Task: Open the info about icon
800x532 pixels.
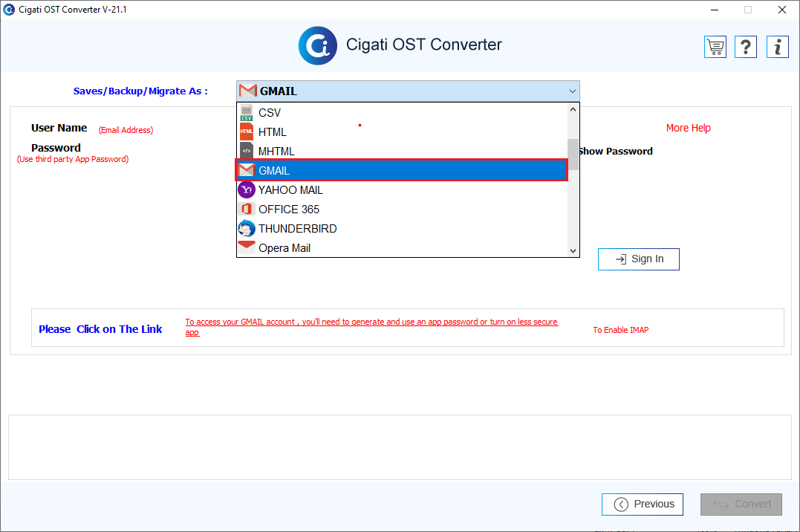Action: [778, 47]
